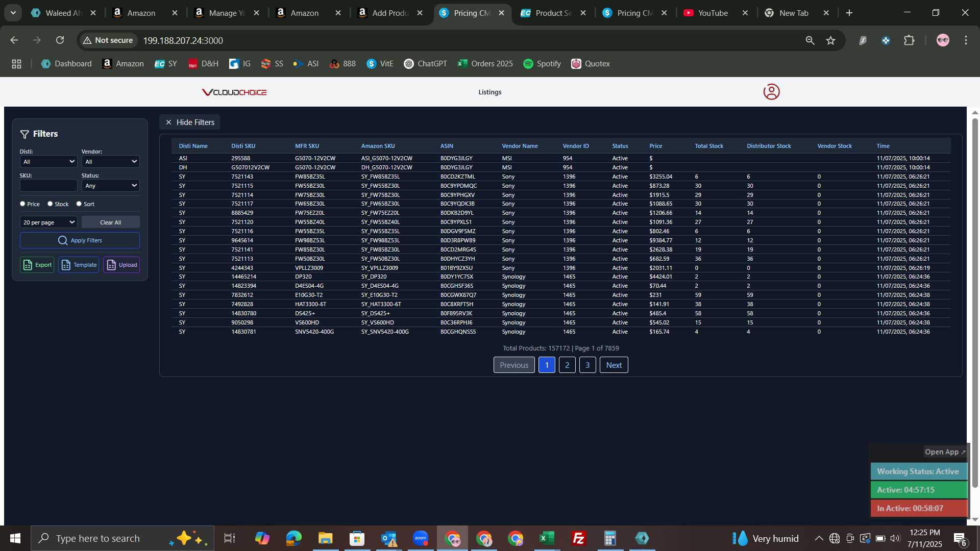980x551 pixels.
Task: Select the Sort radio button
Action: [79, 204]
